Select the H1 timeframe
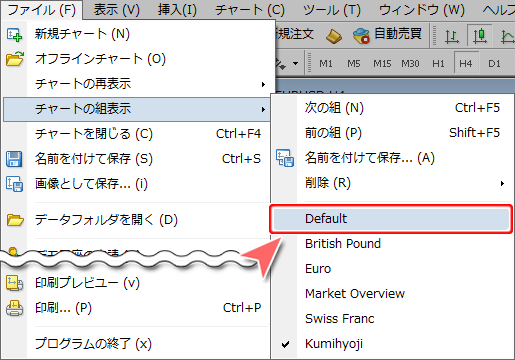 pos(438,63)
